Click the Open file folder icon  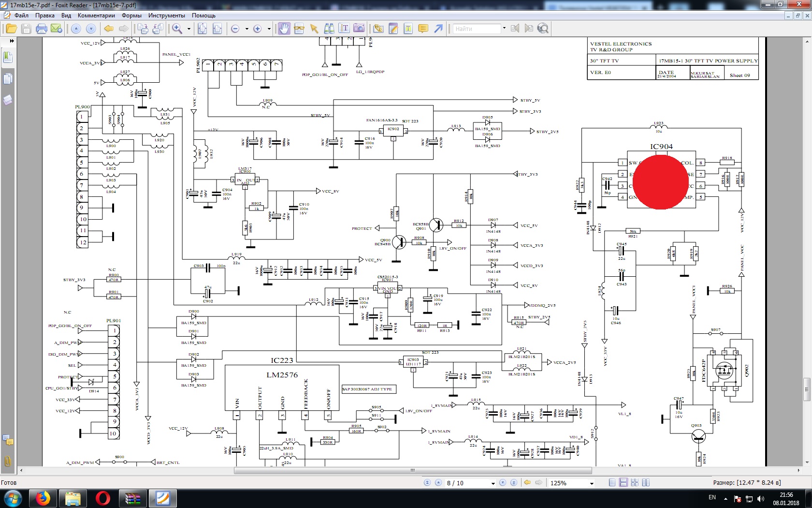(11, 29)
